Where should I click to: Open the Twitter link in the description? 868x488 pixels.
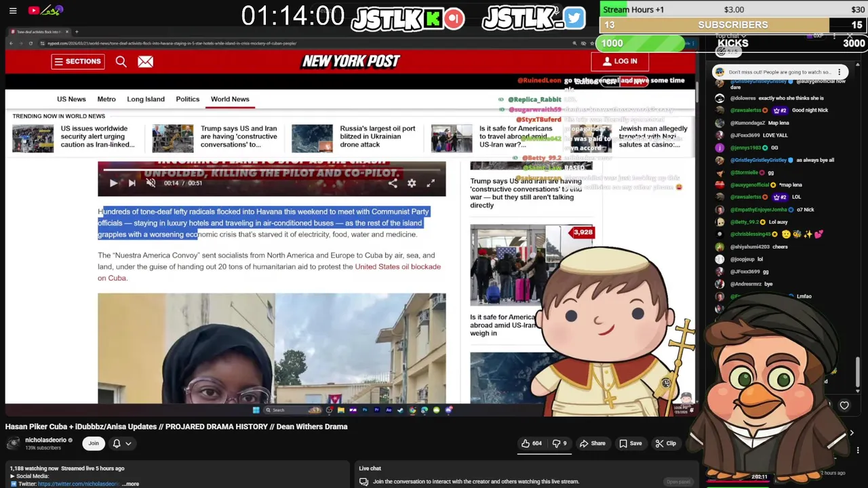[x=79, y=484]
